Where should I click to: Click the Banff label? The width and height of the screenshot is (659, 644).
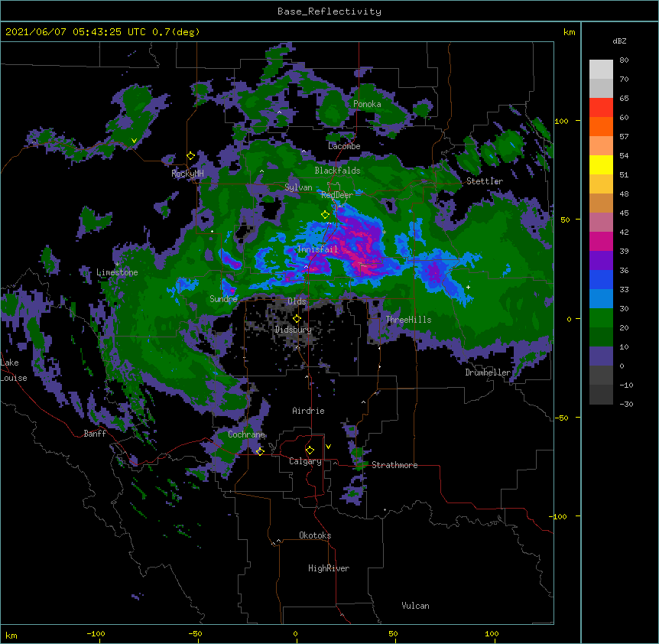coord(95,434)
